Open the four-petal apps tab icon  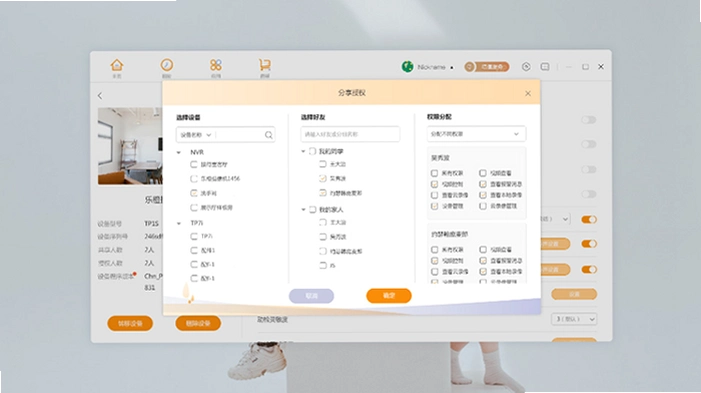click(x=215, y=65)
